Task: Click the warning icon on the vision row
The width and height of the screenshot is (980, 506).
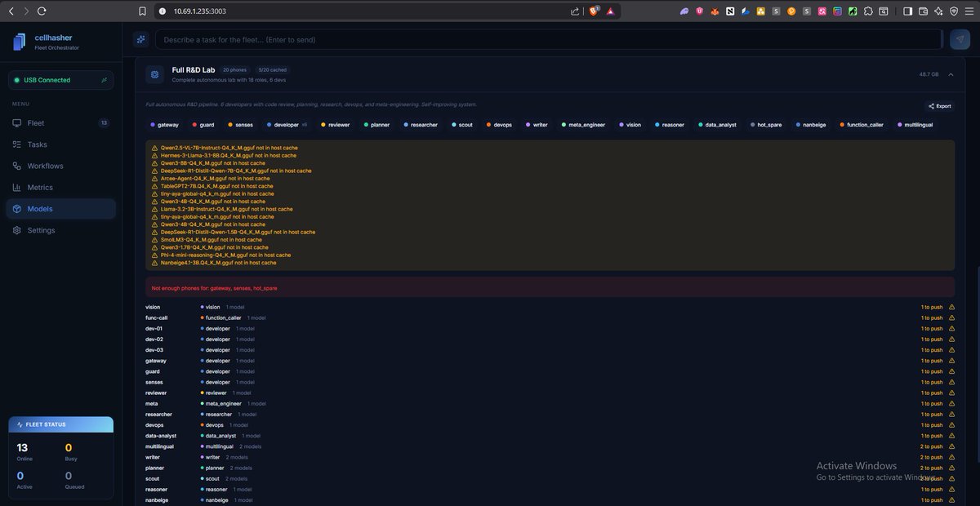Action: (x=951, y=307)
